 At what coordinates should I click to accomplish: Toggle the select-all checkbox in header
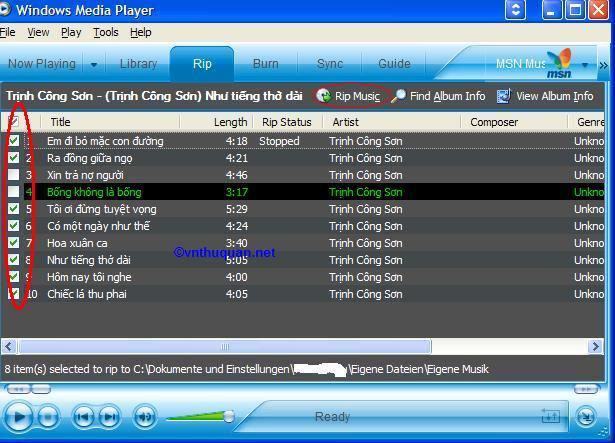tap(13, 121)
